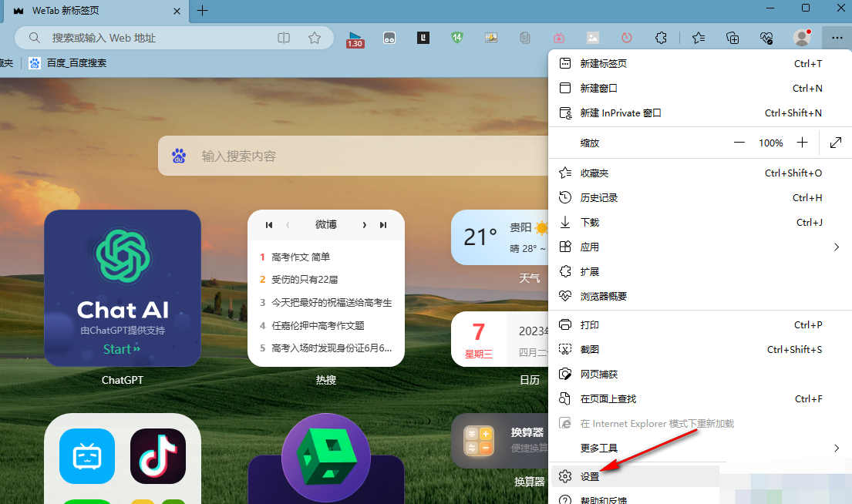Click the 百度_百度搜索 bookmark icon
The height and width of the screenshot is (504, 852).
coord(33,62)
